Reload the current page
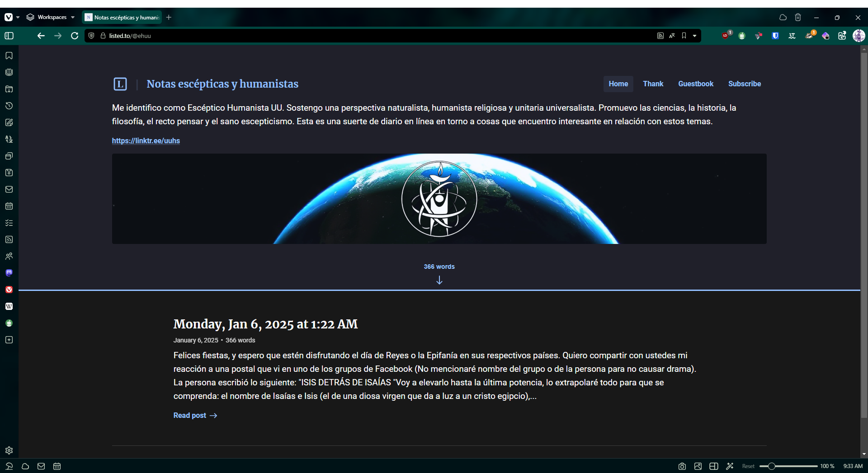Screen dimensions: 868x473 75,36
